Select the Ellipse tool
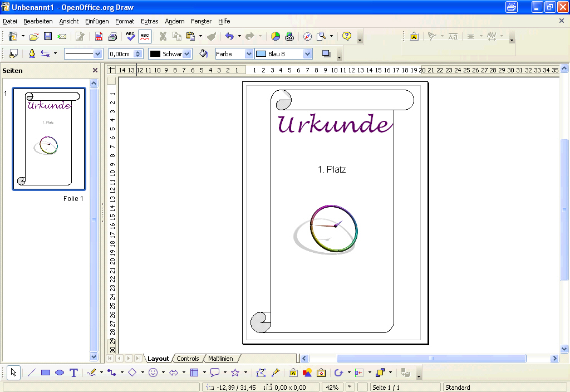Screen dimensions: 570x392 (x=60, y=373)
